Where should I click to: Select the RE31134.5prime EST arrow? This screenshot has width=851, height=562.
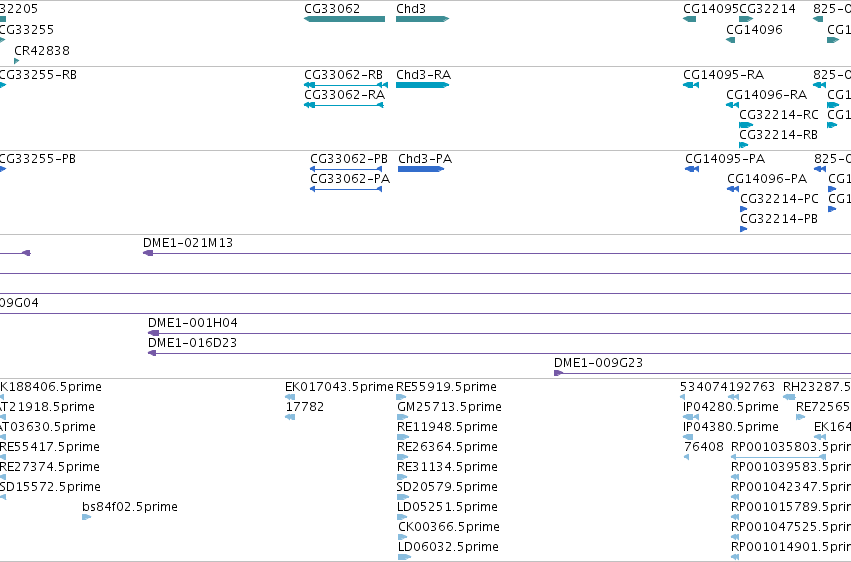(402, 477)
